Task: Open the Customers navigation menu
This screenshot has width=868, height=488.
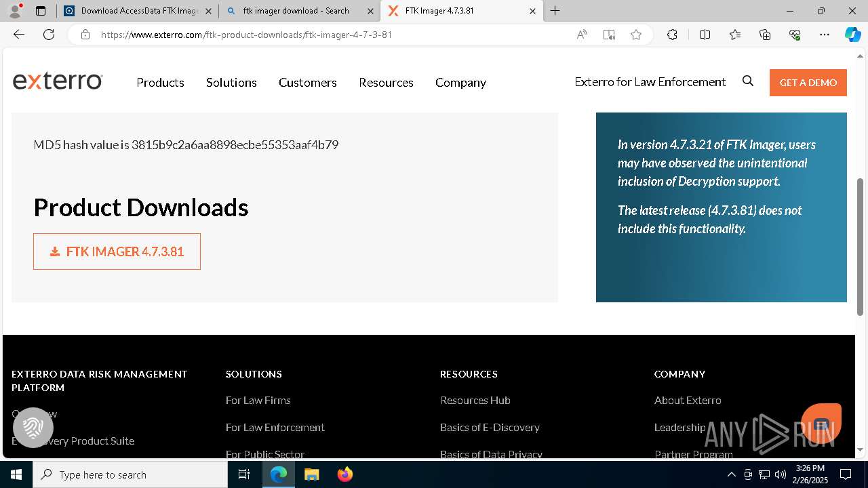Action: pos(307,82)
